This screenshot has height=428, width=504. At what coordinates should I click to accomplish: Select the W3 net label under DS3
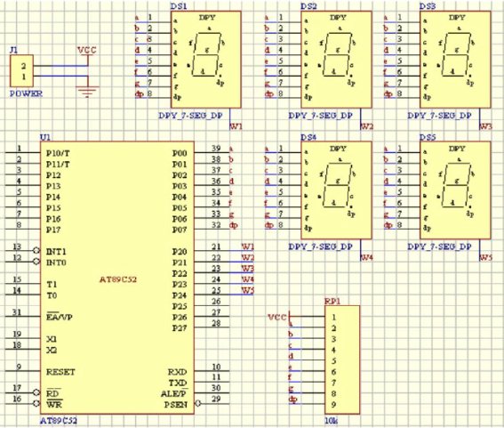click(485, 126)
